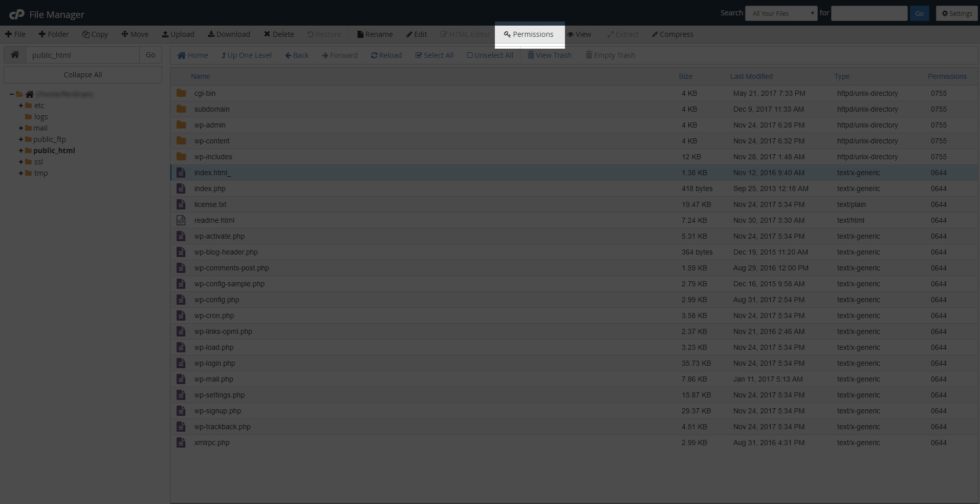Click the cPanel logo icon
Screen dimensions: 980x504
click(17, 14)
